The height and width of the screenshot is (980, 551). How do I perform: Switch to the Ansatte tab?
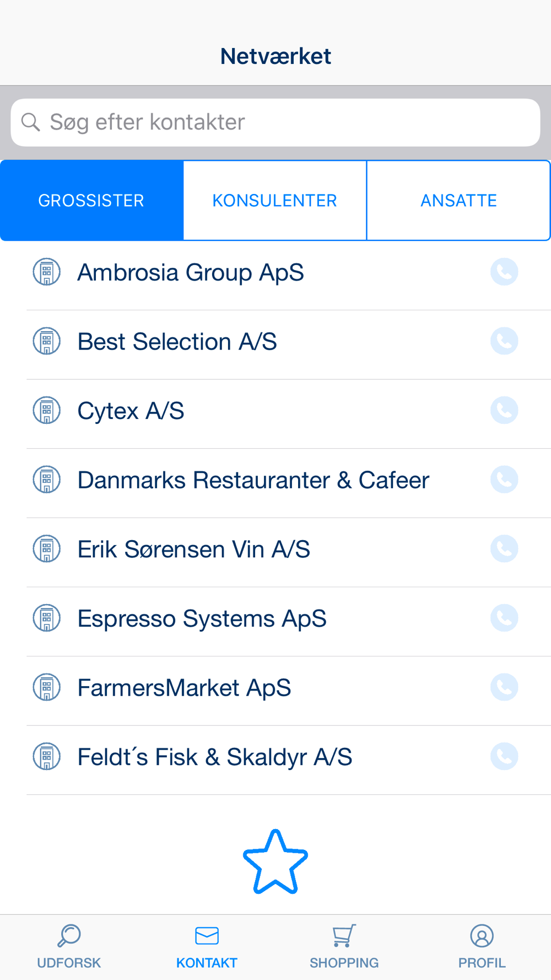click(458, 201)
